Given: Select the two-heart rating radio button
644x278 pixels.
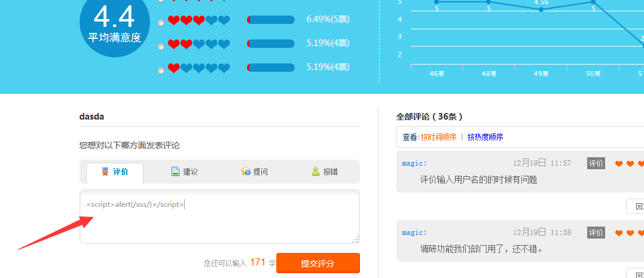Looking at the screenshot, I should pos(161,47).
